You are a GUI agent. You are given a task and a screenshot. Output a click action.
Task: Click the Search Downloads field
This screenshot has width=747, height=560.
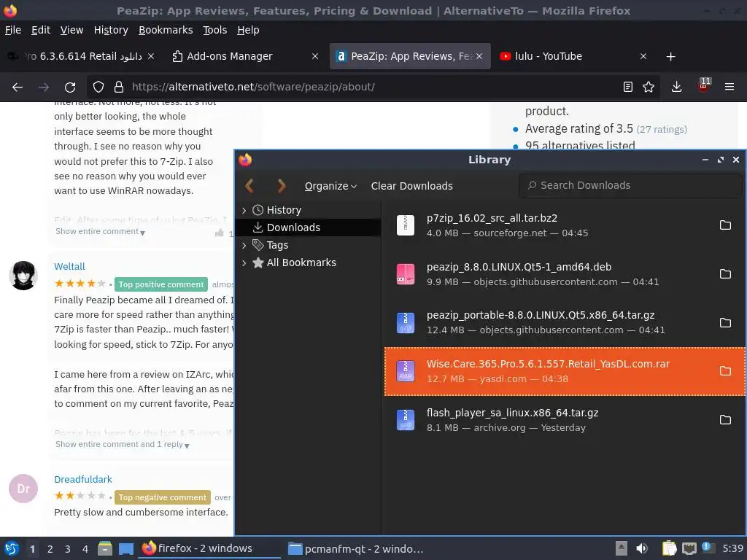tap(630, 186)
